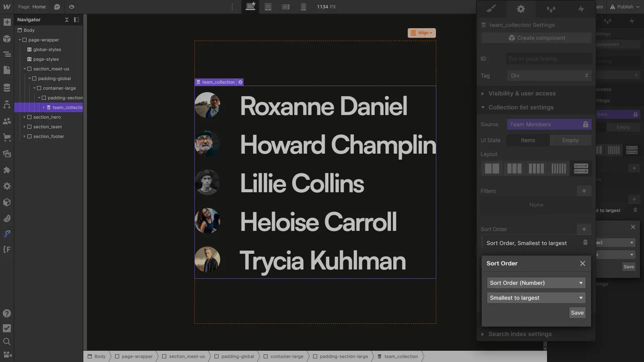
Task: Delete the Sort Order rule with trash icon
Action: (585, 243)
